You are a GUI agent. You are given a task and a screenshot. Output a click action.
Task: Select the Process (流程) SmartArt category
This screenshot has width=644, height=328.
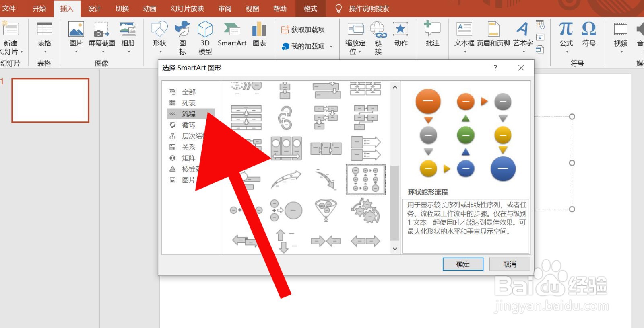coord(191,114)
